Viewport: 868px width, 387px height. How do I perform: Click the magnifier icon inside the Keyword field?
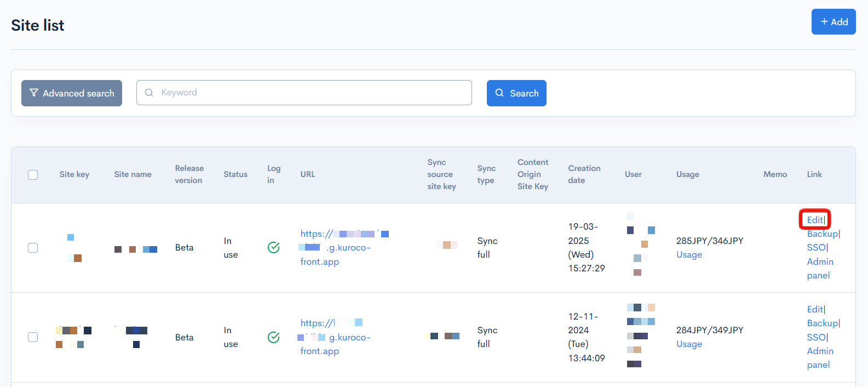point(149,93)
